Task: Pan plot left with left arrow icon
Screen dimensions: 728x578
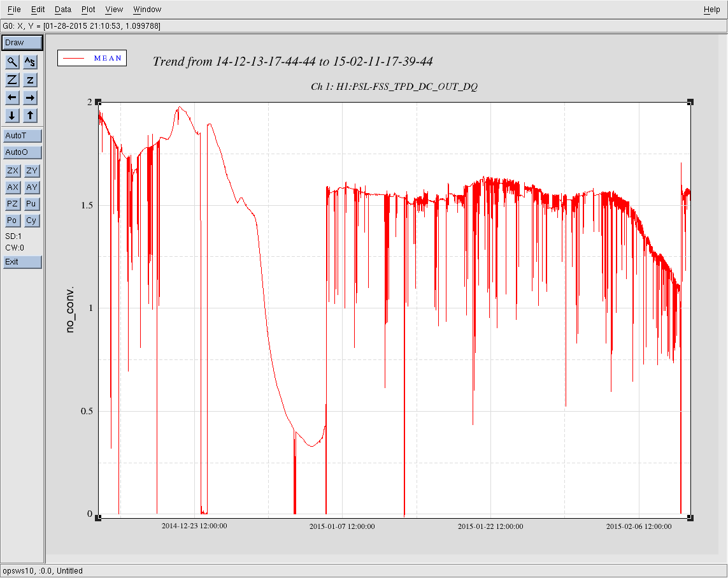Action: pyautogui.click(x=12, y=98)
